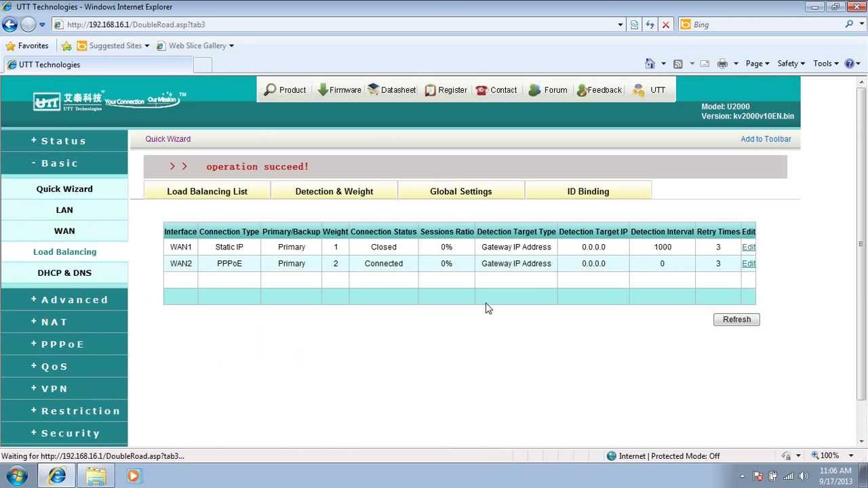Select the UTT Technologies browser tab
Screen dimensions: 868x488
[97, 65]
